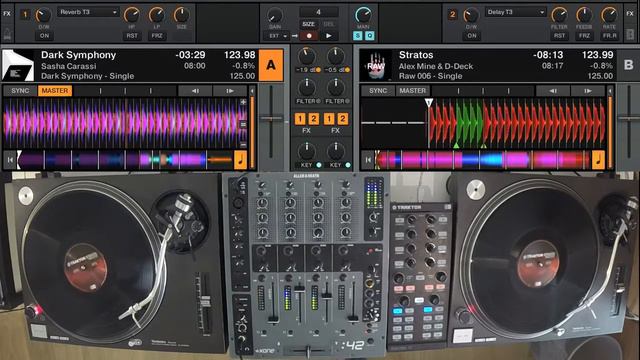Click FRZ under the LP knob
This screenshot has width=640, height=360.
click(x=157, y=36)
